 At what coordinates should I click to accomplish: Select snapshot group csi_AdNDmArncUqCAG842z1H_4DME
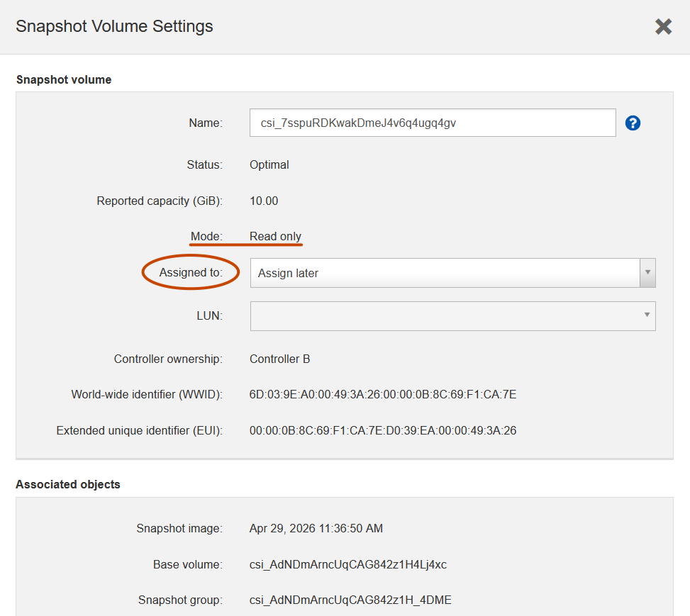click(350, 600)
